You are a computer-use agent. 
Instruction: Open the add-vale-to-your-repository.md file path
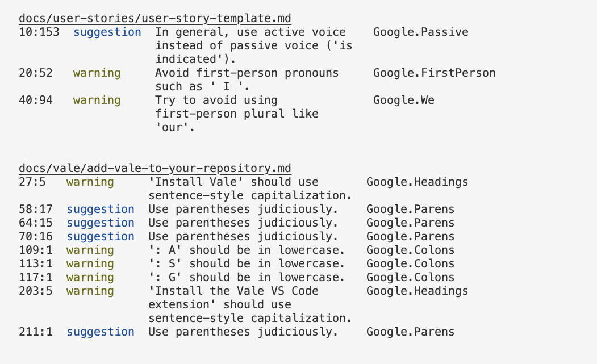155,169
